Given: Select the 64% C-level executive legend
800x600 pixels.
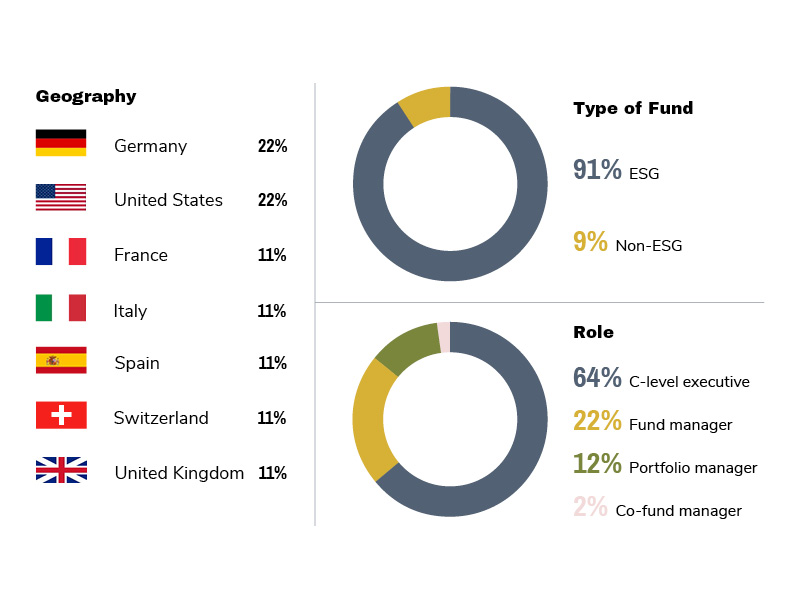Looking at the screenshot, I should pos(661,380).
